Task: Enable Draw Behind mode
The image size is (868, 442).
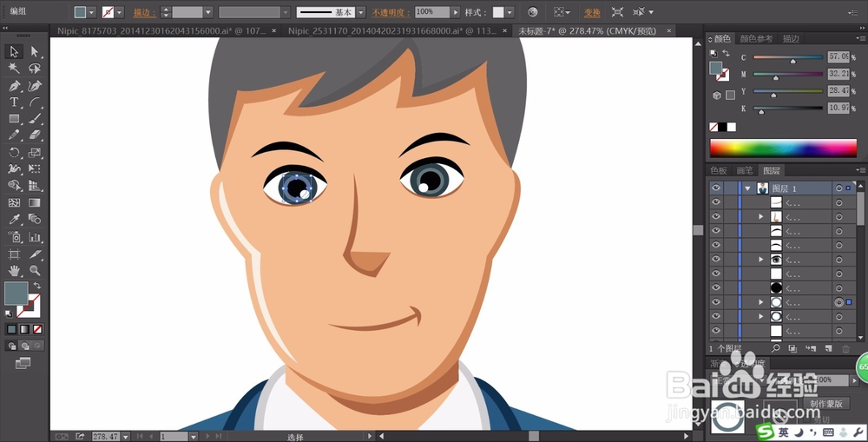Action: [x=25, y=346]
